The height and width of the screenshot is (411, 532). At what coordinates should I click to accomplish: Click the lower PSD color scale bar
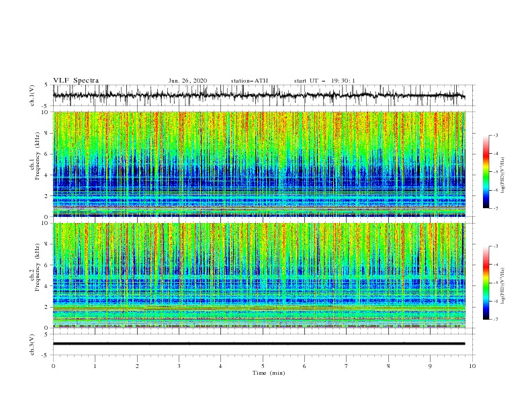coord(486,283)
